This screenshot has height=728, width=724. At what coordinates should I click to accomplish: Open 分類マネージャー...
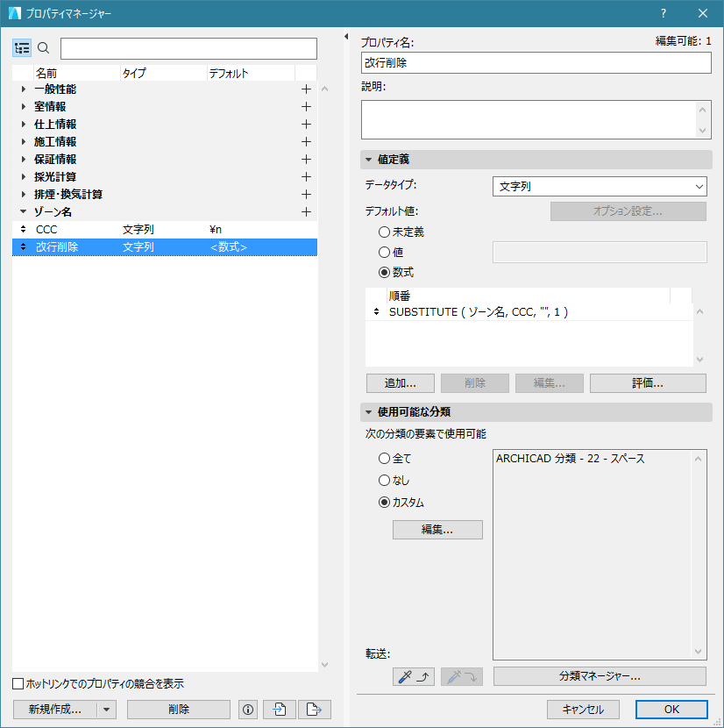pyautogui.click(x=600, y=676)
